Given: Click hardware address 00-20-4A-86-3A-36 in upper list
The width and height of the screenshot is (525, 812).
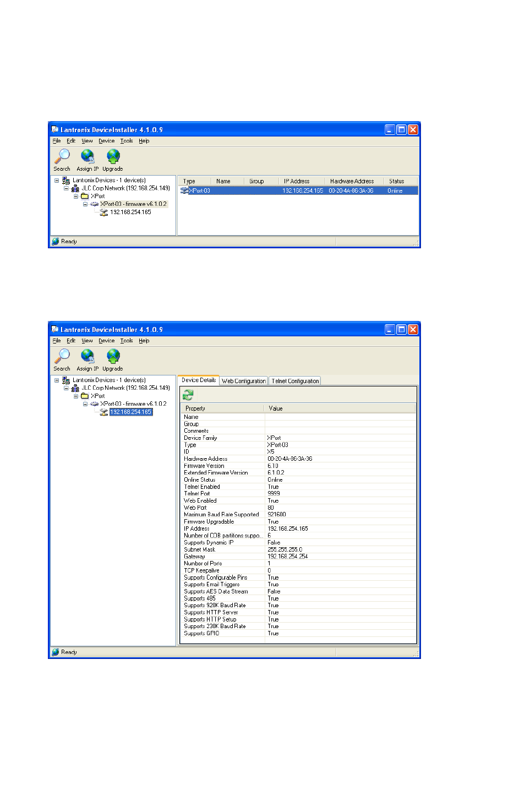Looking at the screenshot, I should [x=351, y=190].
